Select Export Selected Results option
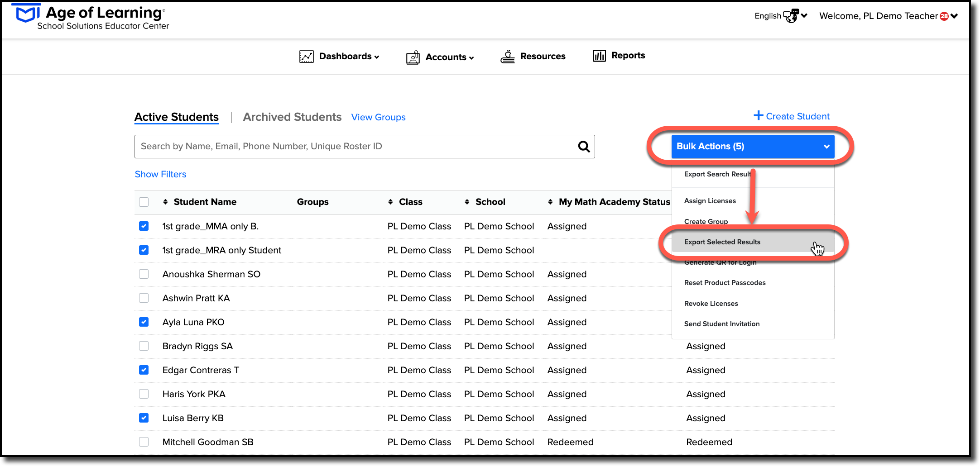This screenshot has height=466, width=980. (x=753, y=242)
